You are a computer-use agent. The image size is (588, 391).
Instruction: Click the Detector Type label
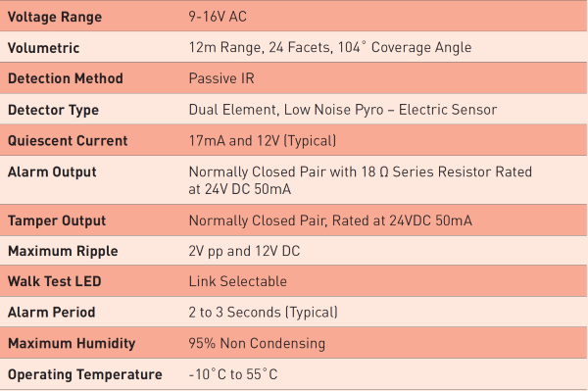[x=53, y=110]
